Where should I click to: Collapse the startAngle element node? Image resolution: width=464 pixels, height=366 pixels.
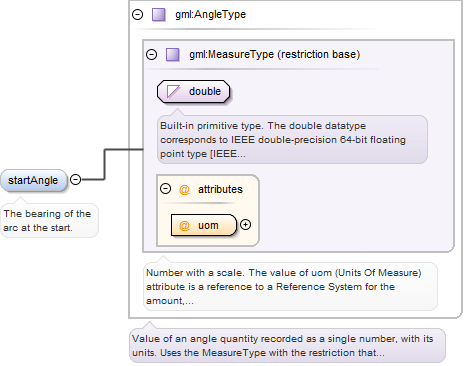[x=76, y=180]
